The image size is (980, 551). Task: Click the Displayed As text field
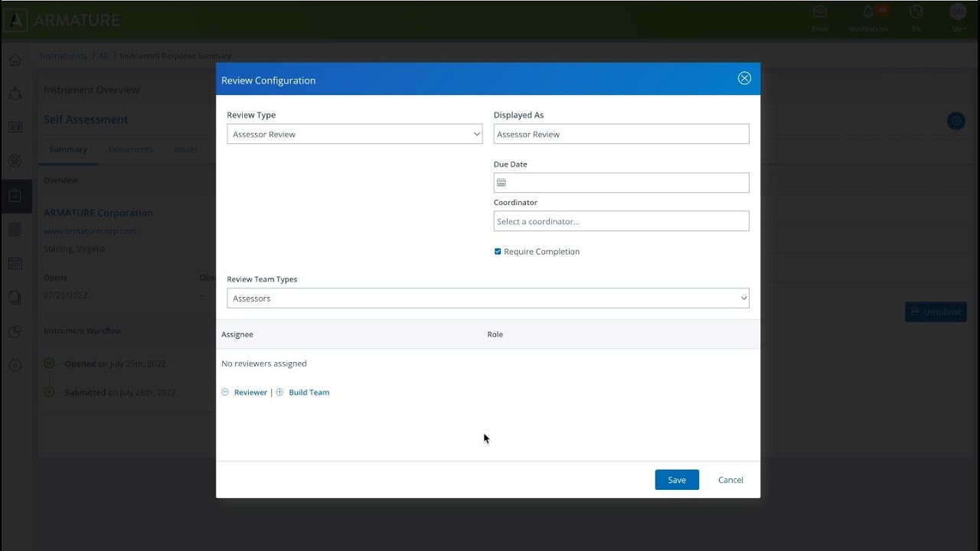pos(621,134)
